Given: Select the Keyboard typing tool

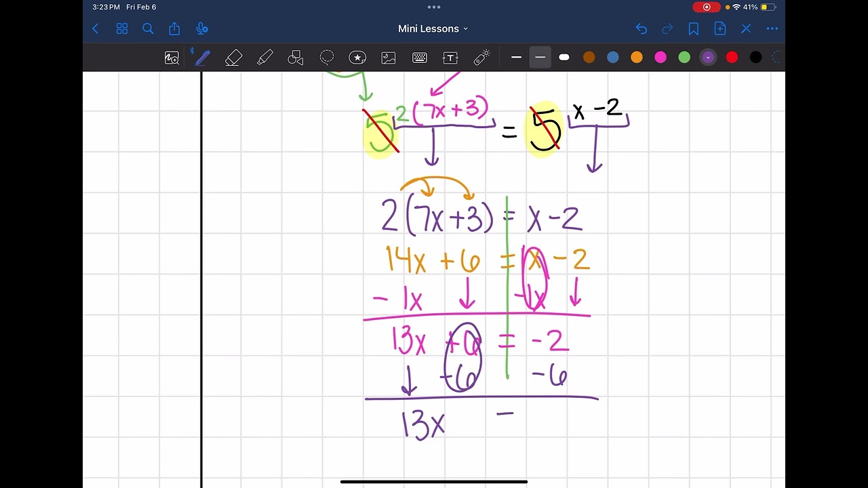Looking at the screenshot, I should tap(420, 58).
